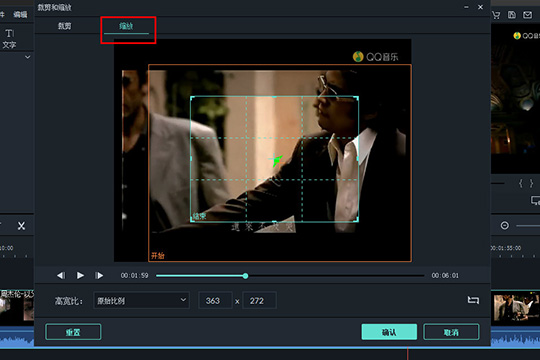Click the zoom-out circle icon
Screen dimensions: 540x360
point(505,226)
